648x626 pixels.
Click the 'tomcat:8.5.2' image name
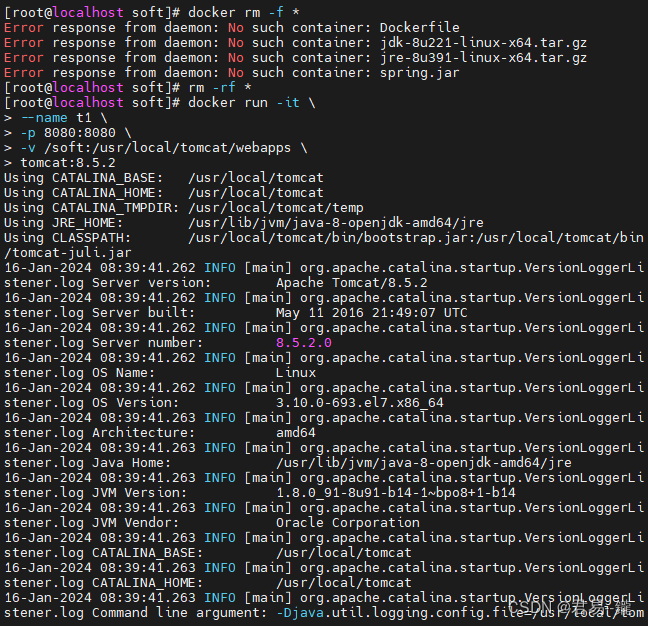[68, 163]
